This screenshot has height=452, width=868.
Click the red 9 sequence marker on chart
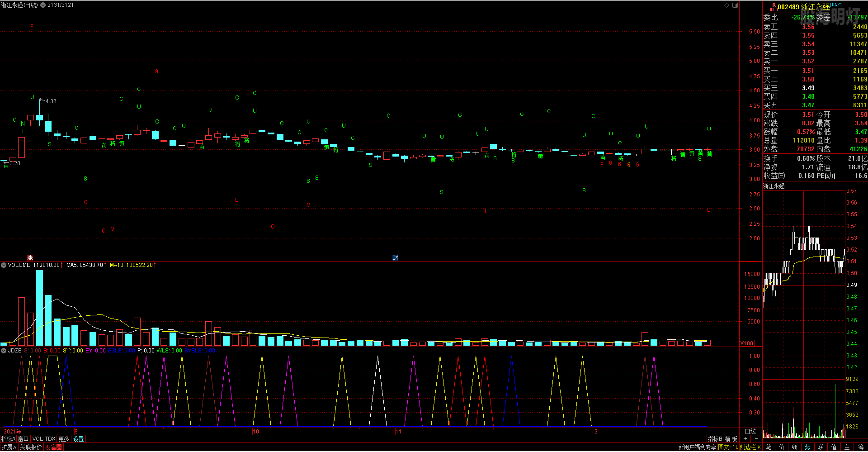coord(156,71)
